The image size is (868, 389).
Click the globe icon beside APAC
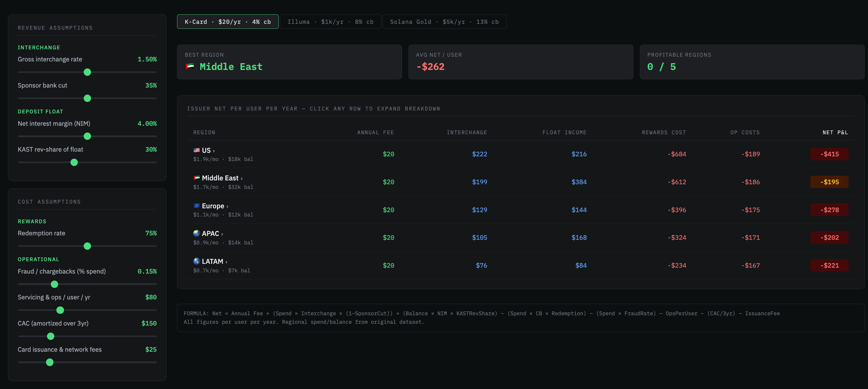tap(196, 233)
